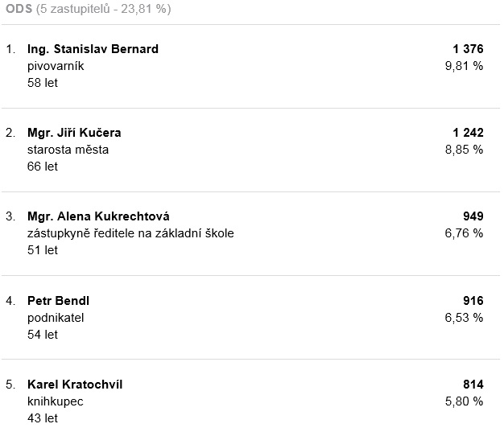Open Mgr. Jiří Kučera's entry
This screenshot has width=504, height=432.
(74, 133)
